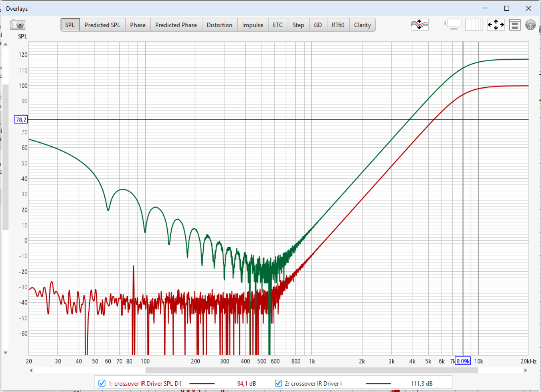Click the Overlays window title
The width and height of the screenshot is (541, 392).
(17, 9)
